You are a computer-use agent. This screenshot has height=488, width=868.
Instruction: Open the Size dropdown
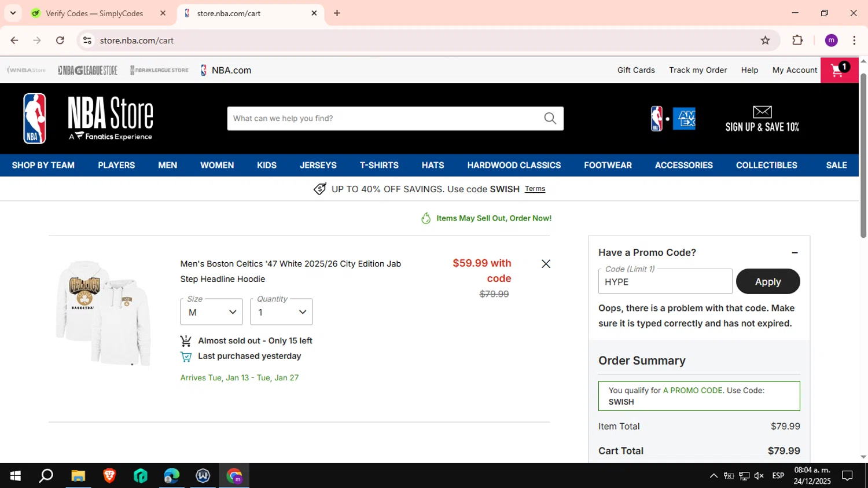click(x=211, y=312)
